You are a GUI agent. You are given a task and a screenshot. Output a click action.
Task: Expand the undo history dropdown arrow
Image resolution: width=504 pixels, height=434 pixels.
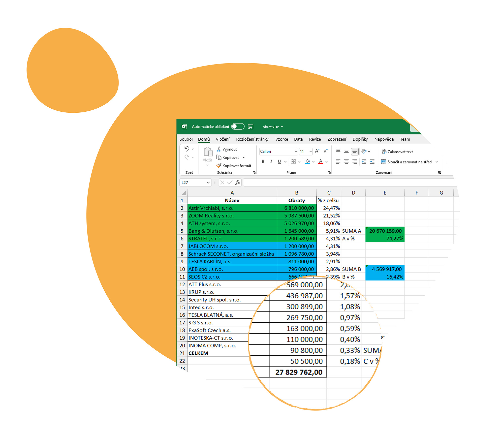coord(193,149)
